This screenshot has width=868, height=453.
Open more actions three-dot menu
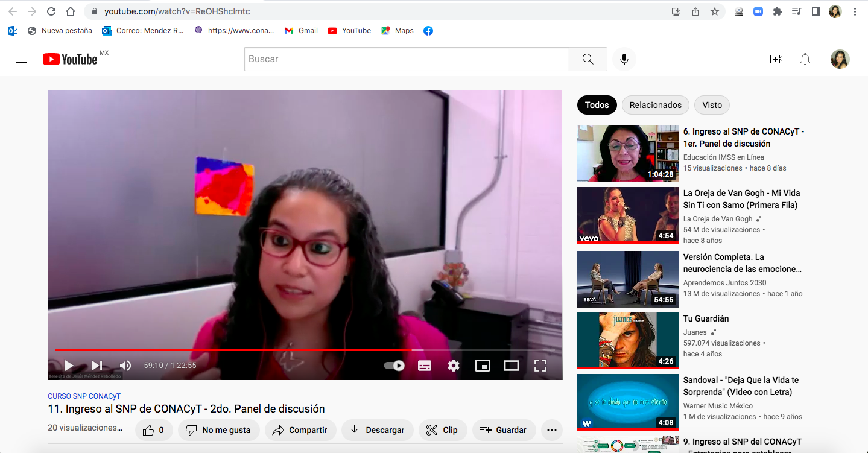click(551, 430)
